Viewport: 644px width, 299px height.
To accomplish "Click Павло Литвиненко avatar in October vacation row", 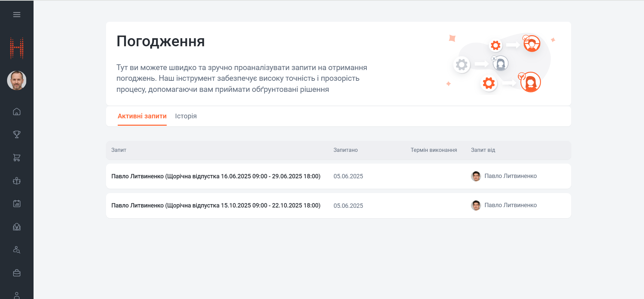I will point(476,205).
